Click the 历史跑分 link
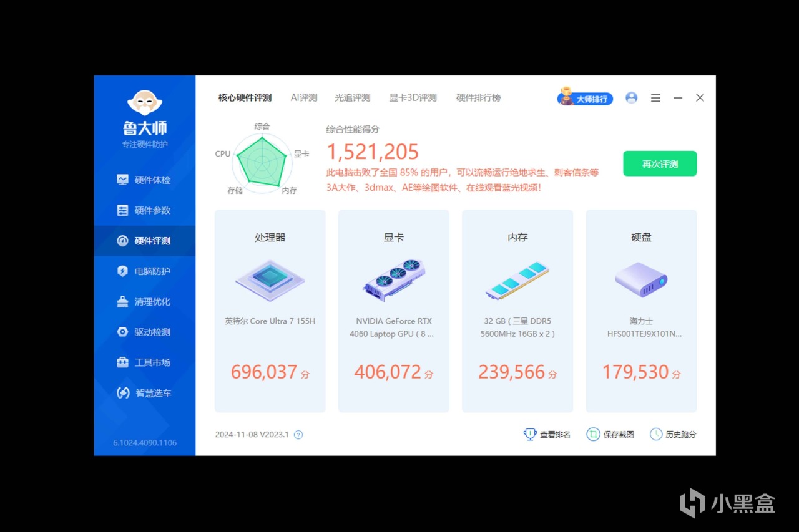Viewport: 799px width, 532px height. pyautogui.click(x=673, y=434)
